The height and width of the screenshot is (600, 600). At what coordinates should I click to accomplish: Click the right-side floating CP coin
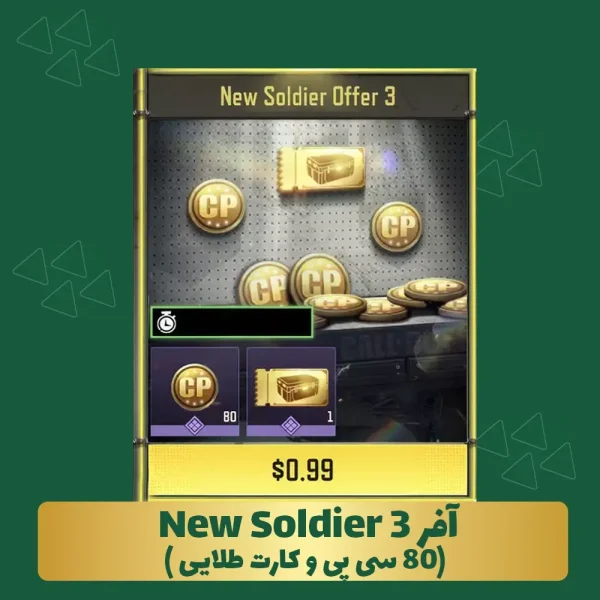point(397,227)
